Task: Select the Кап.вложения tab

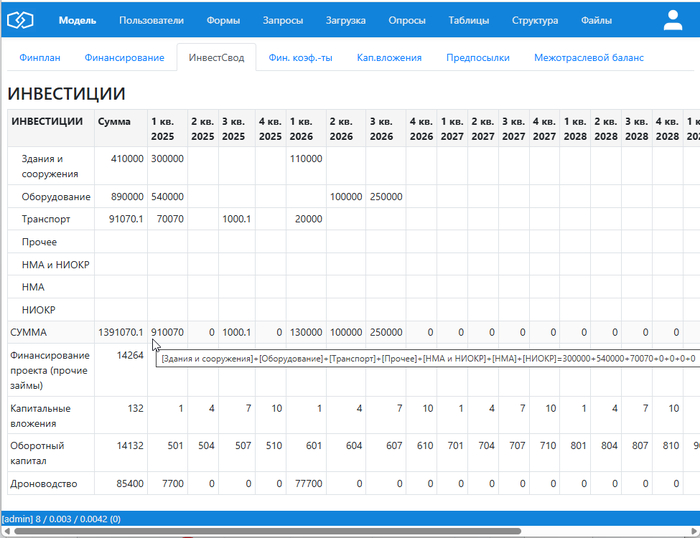Action: [x=389, y=58]
